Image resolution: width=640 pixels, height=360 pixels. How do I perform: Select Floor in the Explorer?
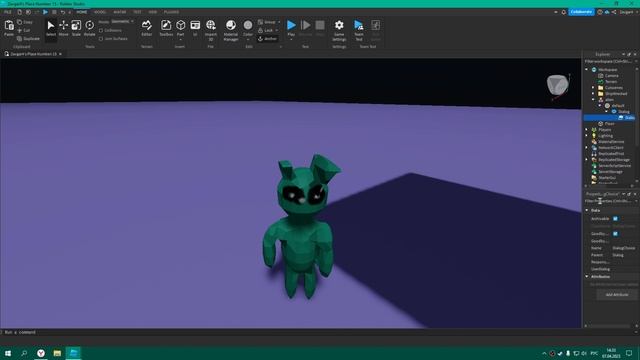click(609, 124)
